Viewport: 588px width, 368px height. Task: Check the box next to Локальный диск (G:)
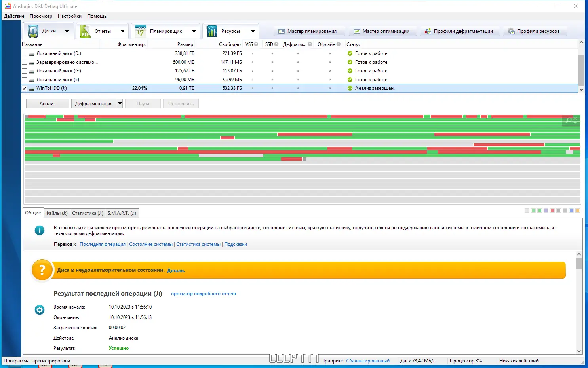coord(24,70)
